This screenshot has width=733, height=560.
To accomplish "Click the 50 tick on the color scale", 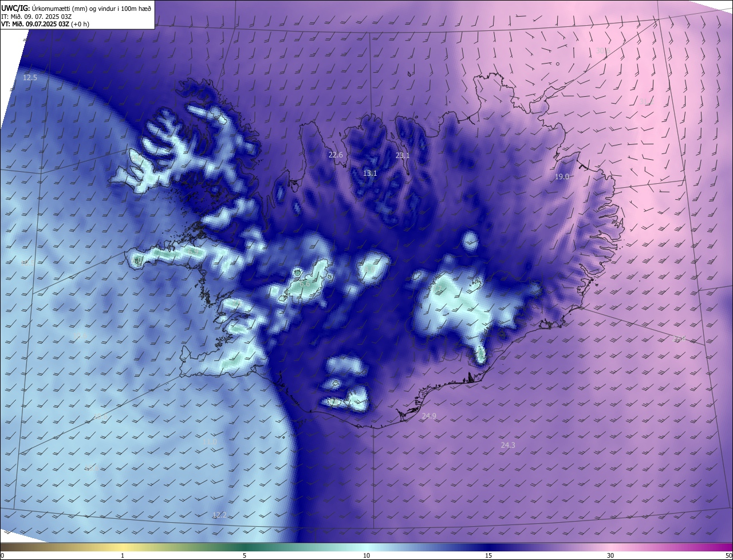I will (728, 555).
